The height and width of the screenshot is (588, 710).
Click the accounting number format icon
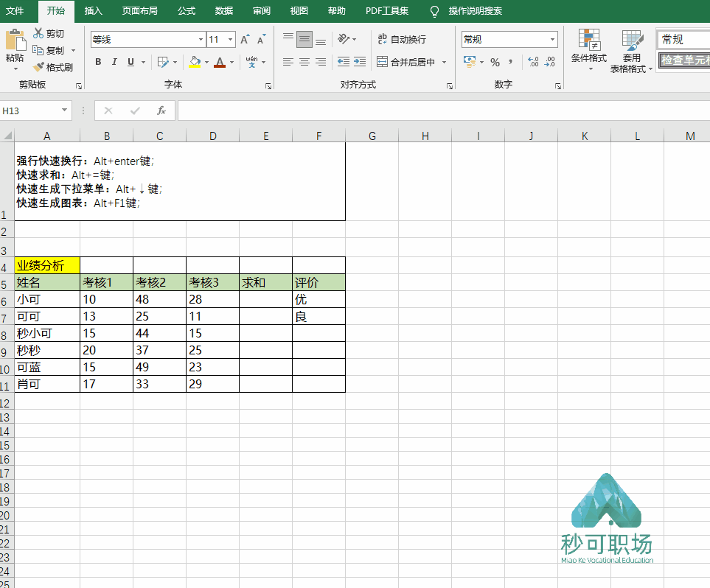[469, 62]
